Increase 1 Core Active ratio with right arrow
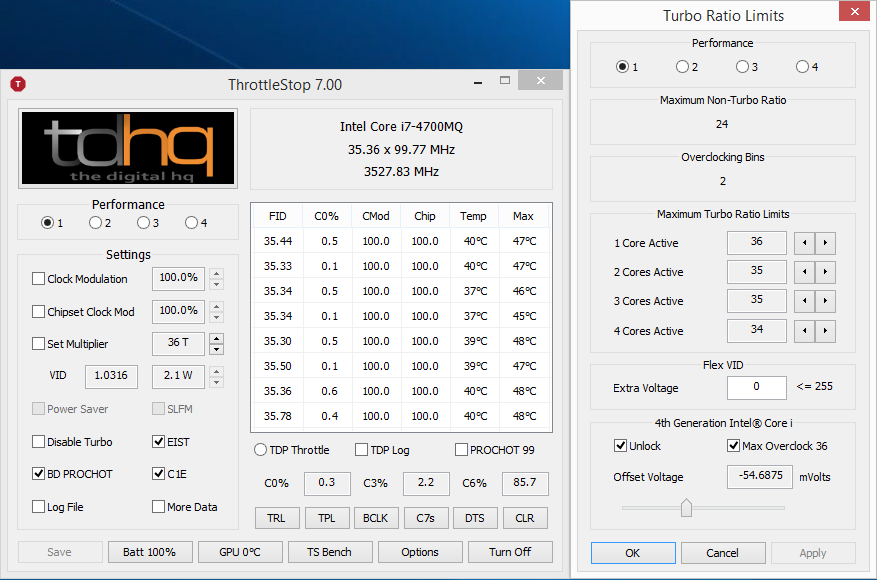This screenshot has width=877, height=580. (826, 243)
